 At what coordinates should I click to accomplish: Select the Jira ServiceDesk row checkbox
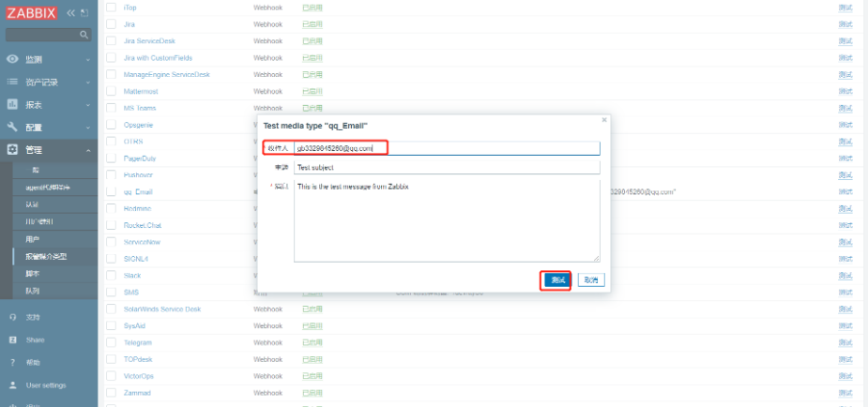112,41
